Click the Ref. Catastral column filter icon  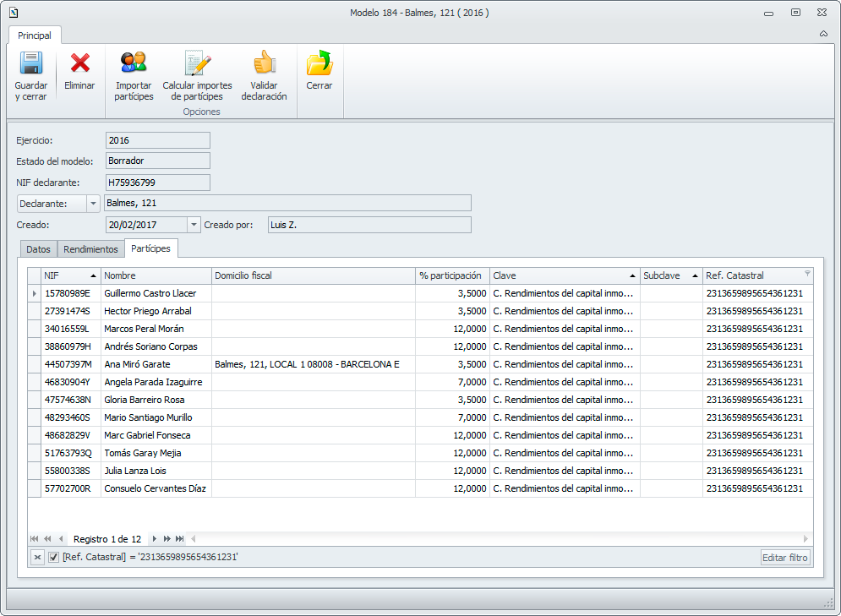[x=806, y=274]
